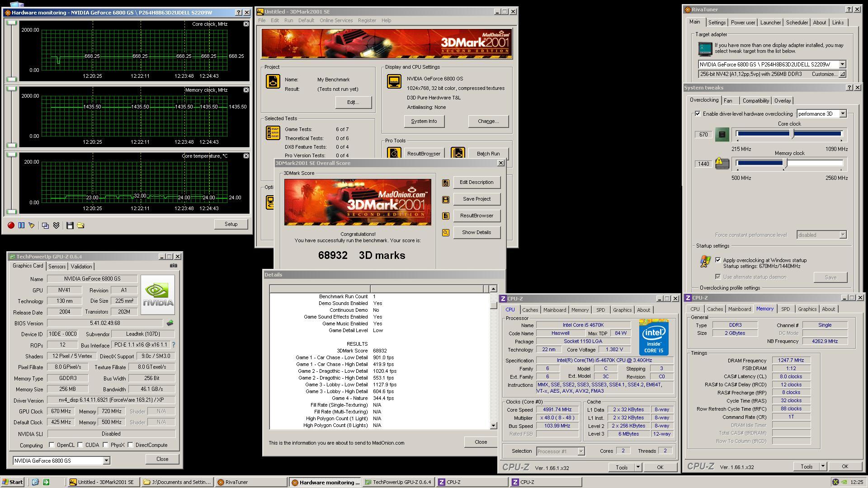
Task: Open GPU-Z graphics card selection dropdown
Action: [x=106, y=460]
